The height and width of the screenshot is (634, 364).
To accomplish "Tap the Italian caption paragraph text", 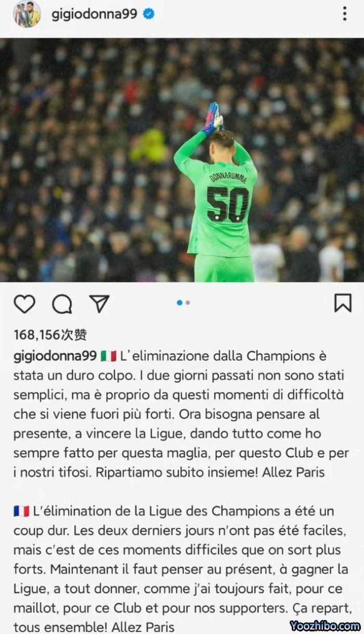I will coord(181,415).
